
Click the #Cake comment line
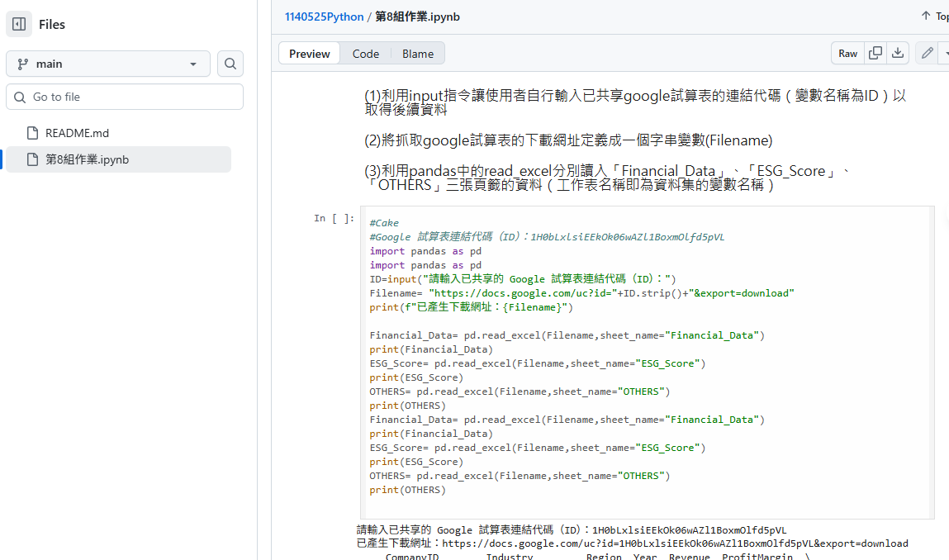click(384, 223)
